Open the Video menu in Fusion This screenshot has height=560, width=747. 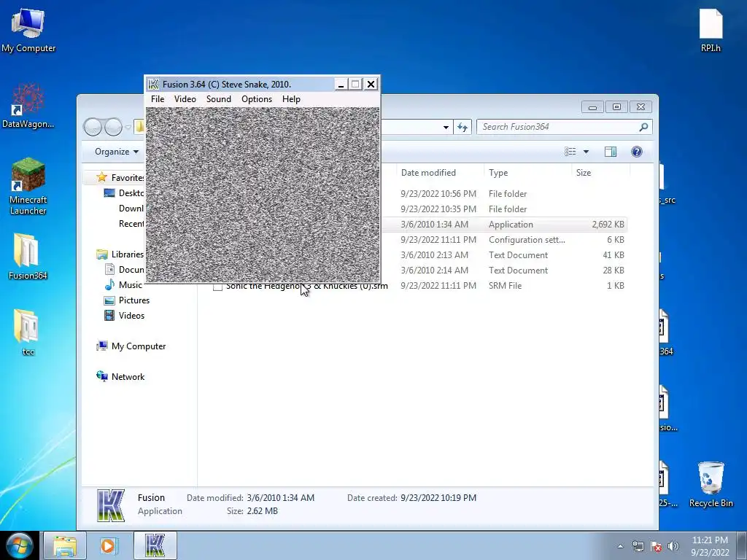pyautogui.click(x=185, y=99)
